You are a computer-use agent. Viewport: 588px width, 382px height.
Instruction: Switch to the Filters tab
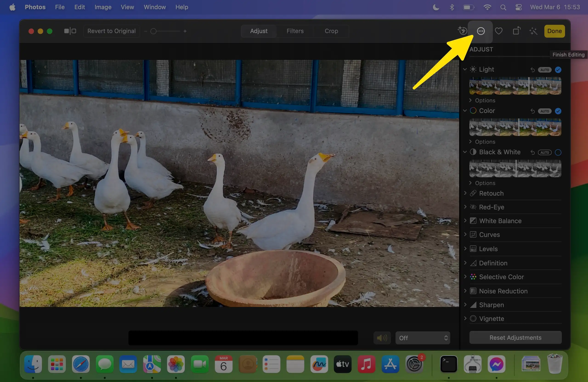coord(295,31)
